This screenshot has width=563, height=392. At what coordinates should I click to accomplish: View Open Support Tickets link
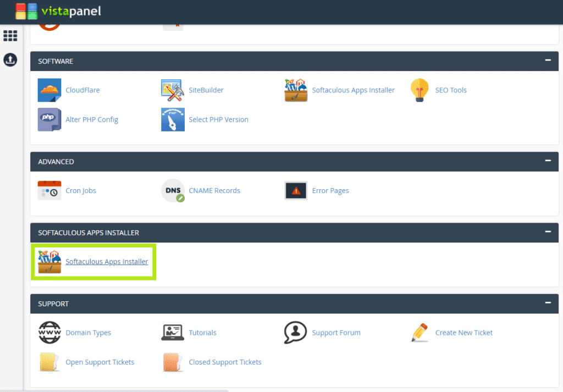tap(100, 362)
